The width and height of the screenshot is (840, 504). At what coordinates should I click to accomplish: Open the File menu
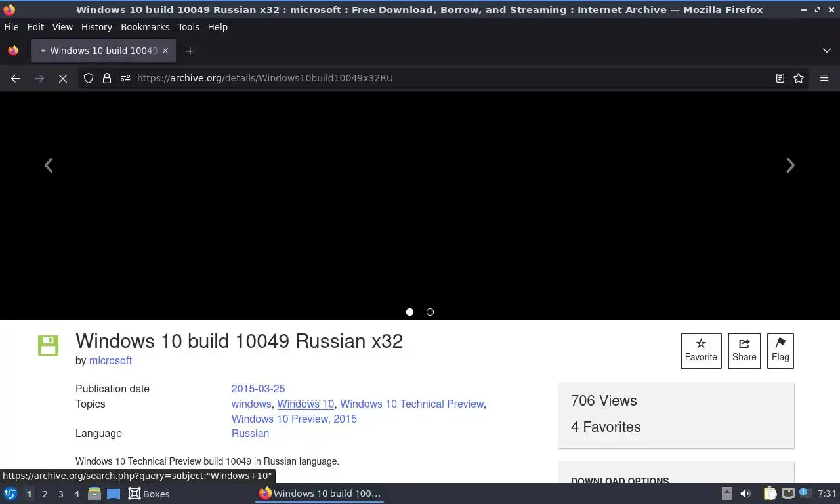11,27
